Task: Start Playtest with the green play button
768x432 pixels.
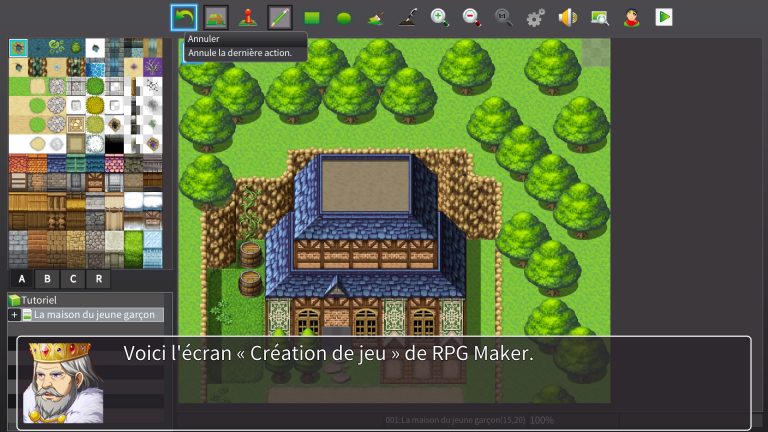Action: [x=664, y=17]
